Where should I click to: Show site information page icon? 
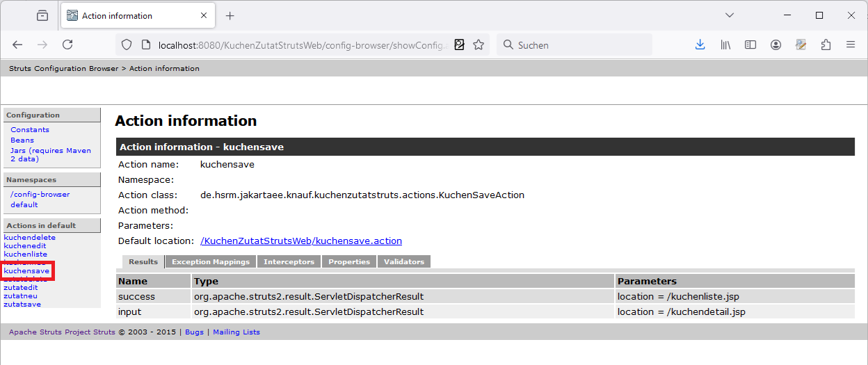146,44
